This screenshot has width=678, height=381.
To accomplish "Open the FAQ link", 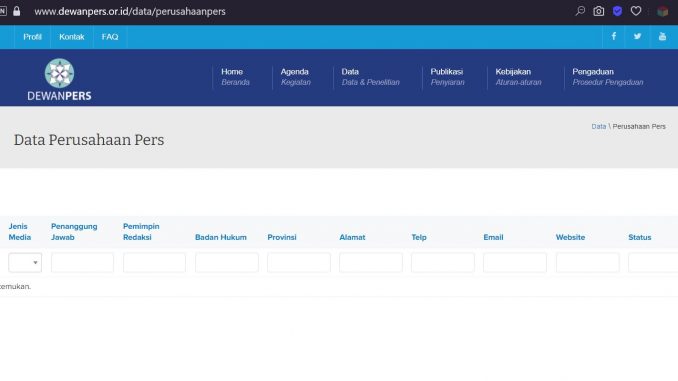I will point(110,37).
